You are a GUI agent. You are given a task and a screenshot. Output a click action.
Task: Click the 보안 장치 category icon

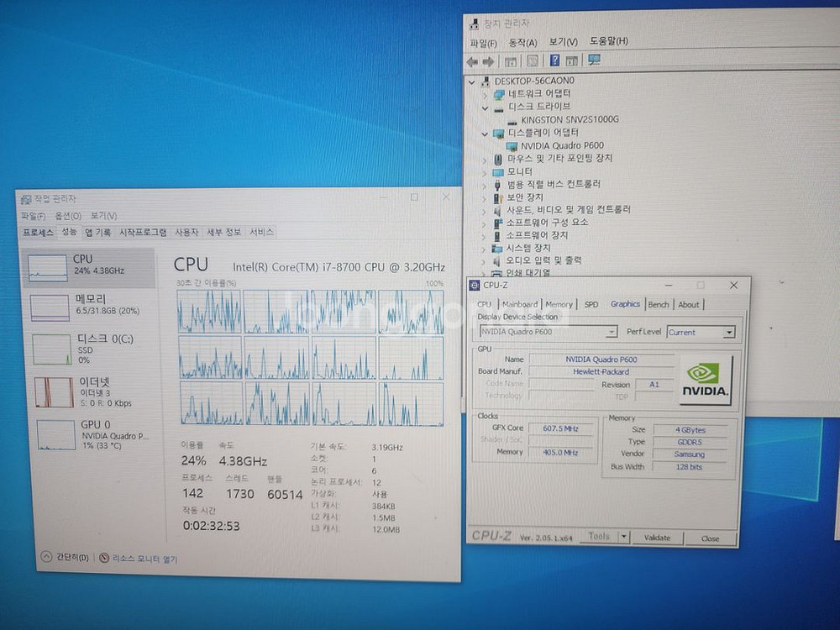tap(497, 197)
